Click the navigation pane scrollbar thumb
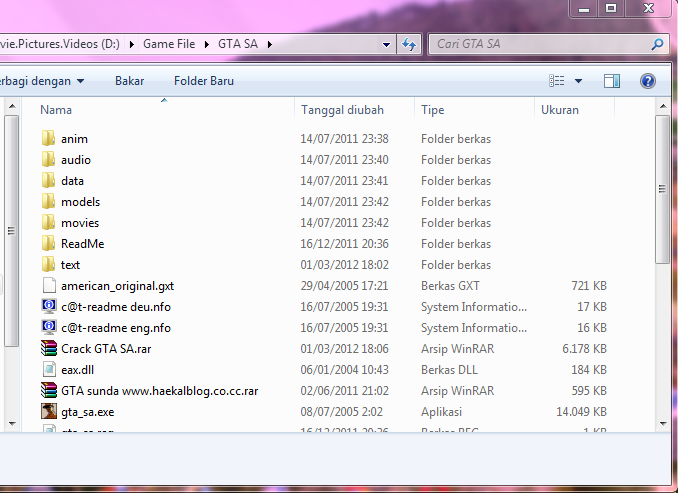Image resolution: width=678 pixels, height=493 pixels. 12,230
